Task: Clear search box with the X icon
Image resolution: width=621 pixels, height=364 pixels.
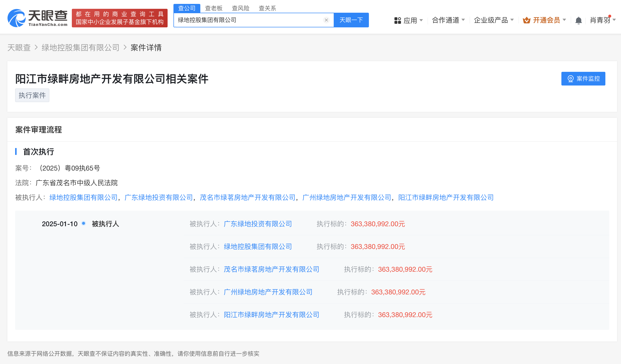Action: pos(326,20)
